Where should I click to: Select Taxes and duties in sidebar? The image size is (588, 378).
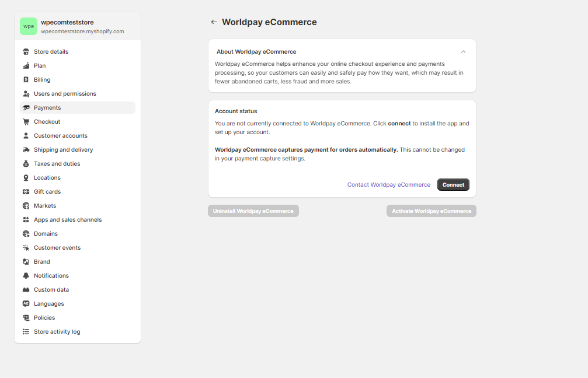[x=57, y=164]
